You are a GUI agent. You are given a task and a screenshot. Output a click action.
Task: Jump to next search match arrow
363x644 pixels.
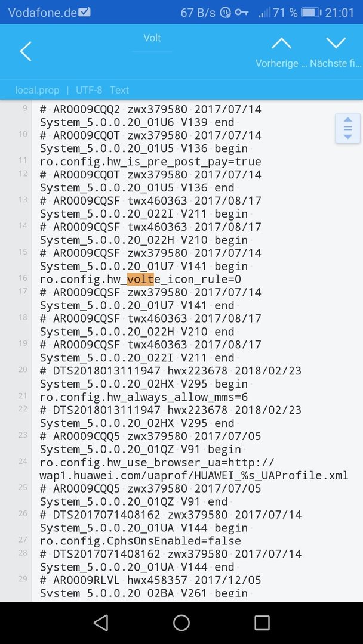336,43
